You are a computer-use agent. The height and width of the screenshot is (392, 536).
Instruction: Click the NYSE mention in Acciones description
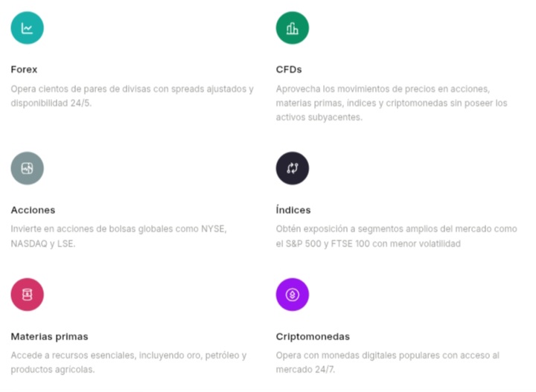211,229
